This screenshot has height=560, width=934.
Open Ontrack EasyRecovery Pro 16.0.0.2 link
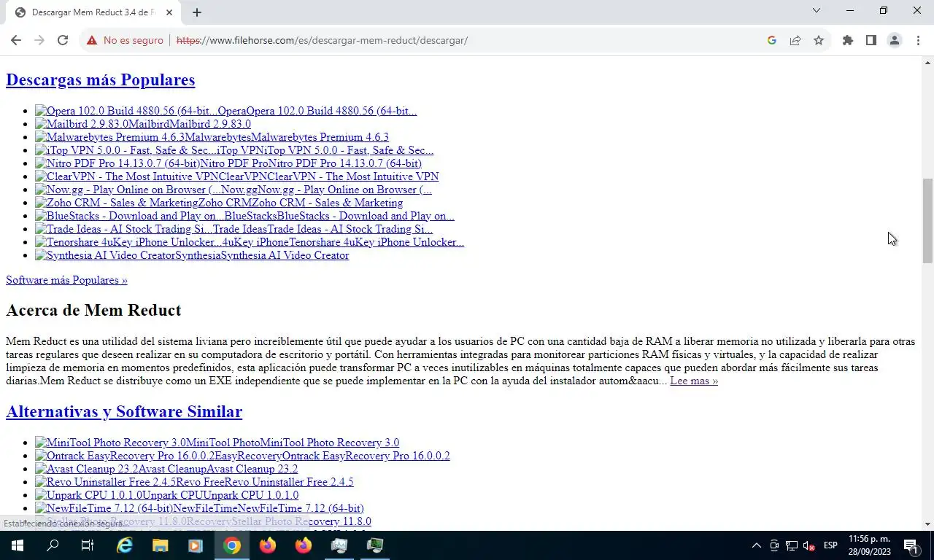coord(242,456)
